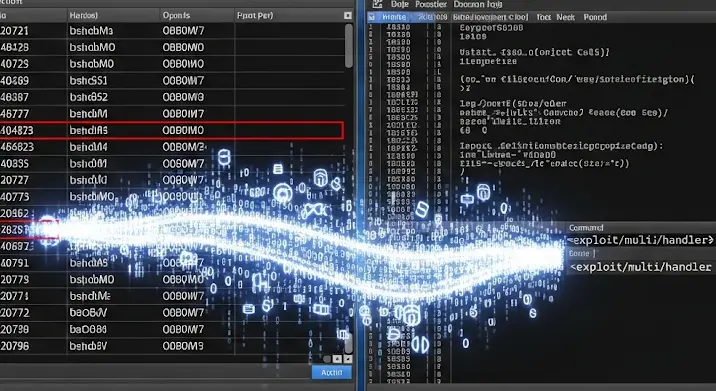This screenshot has width=716, height=391.
Task: Select the red-outlined row 404823
Action: tap(172, 130)
